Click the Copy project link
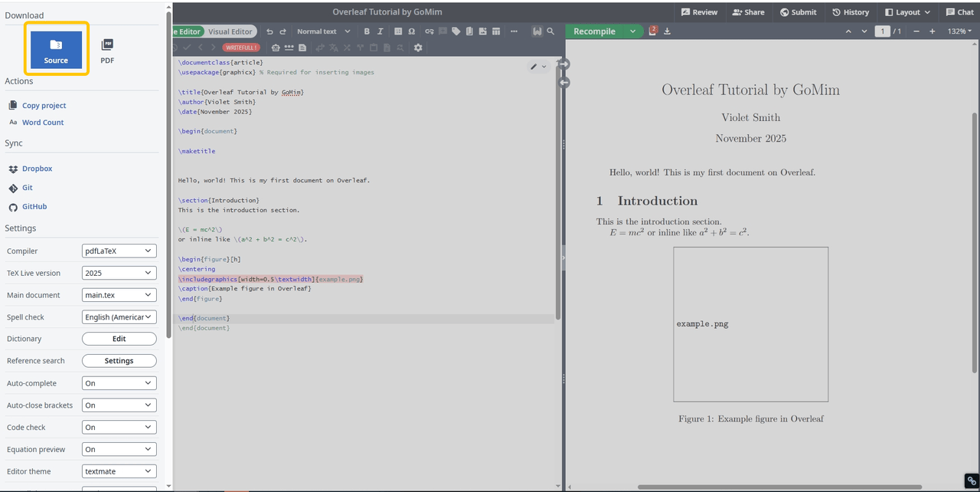Viewport: 980px width, 492px height. pyautogui.click(x=44, y=105)
